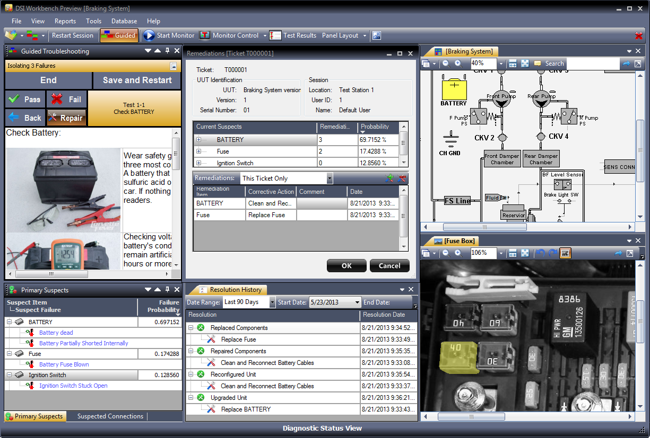Zoom in on the Fuse Box image
Screen dimensions: 650x438
tap(458, 253)
